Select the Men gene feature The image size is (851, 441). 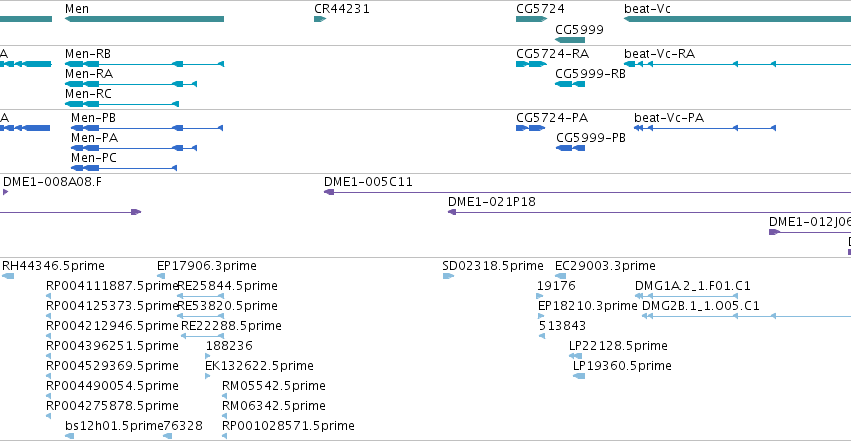tap(144, 19)
